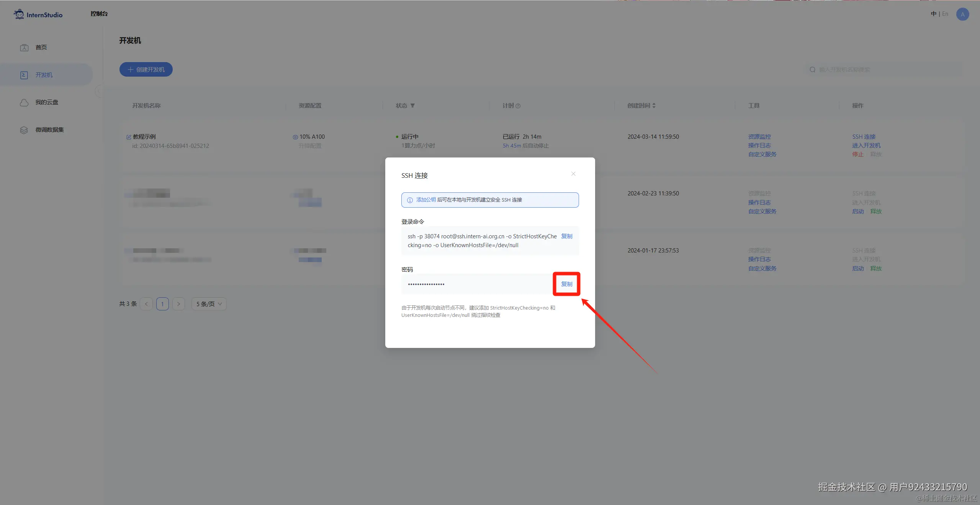This screenshot has height=505, width=980.
Task: Click the 首页 home sidebar icon
Action: click(x=24, y=48)
